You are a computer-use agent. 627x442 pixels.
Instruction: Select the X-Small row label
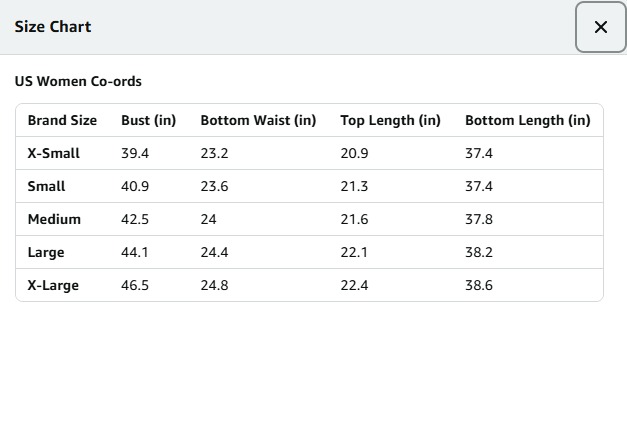coord(53,153)
